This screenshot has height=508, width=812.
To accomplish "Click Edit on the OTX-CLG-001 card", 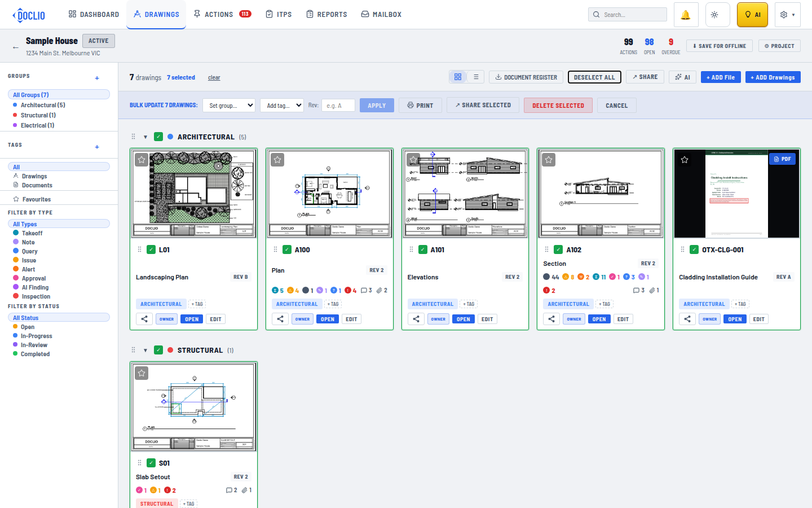I will 758,319.
